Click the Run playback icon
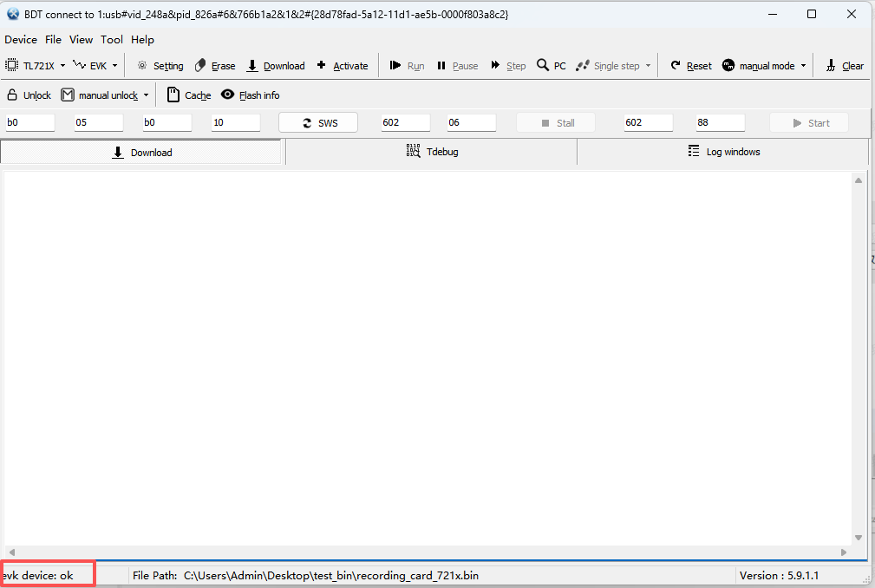Viewport: 875px width, 588px height. (x=395, y=65)
